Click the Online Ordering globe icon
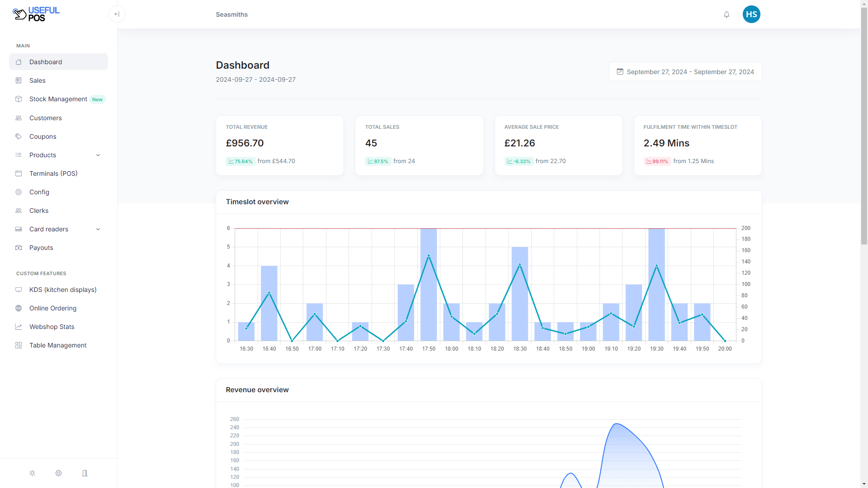This screenshot has height=488, width=868. [19, 308]
